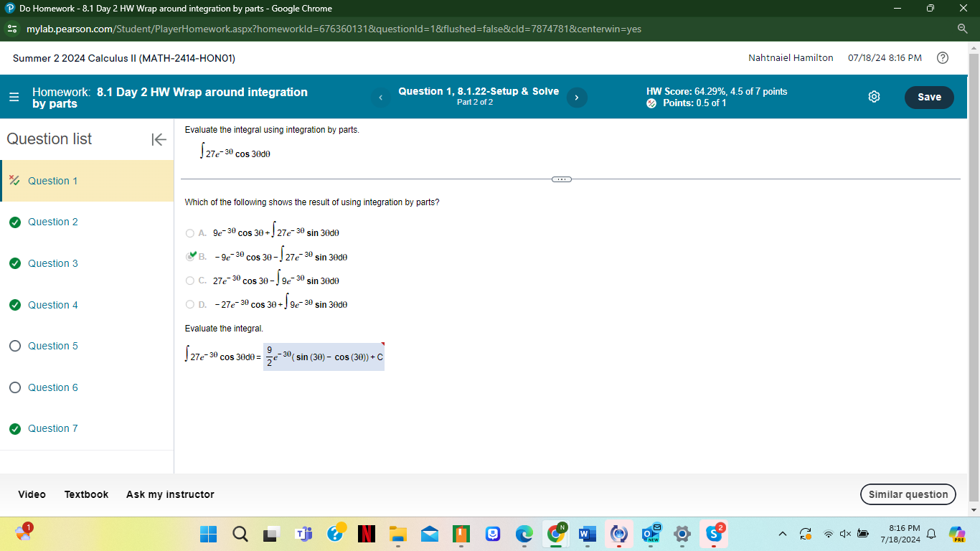
Task: Click the course title Summer 2 2024 Calculus II
Action: [124, 58]
